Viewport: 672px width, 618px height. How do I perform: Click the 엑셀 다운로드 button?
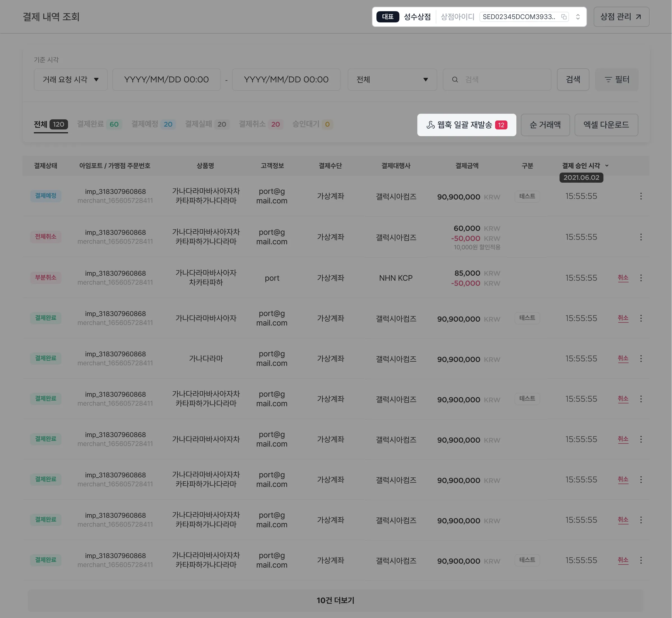pyautogui.click(x=606, y=125)
